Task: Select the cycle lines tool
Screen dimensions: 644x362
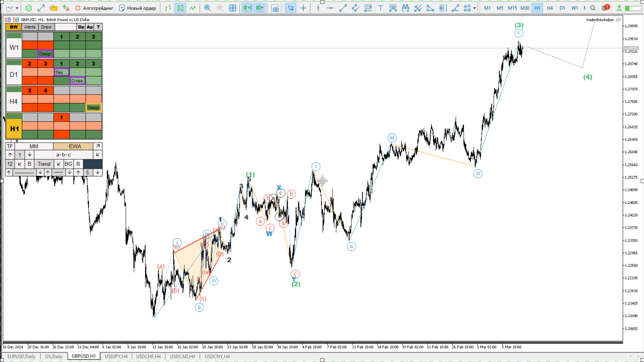Action: click(x=442, y=8)
